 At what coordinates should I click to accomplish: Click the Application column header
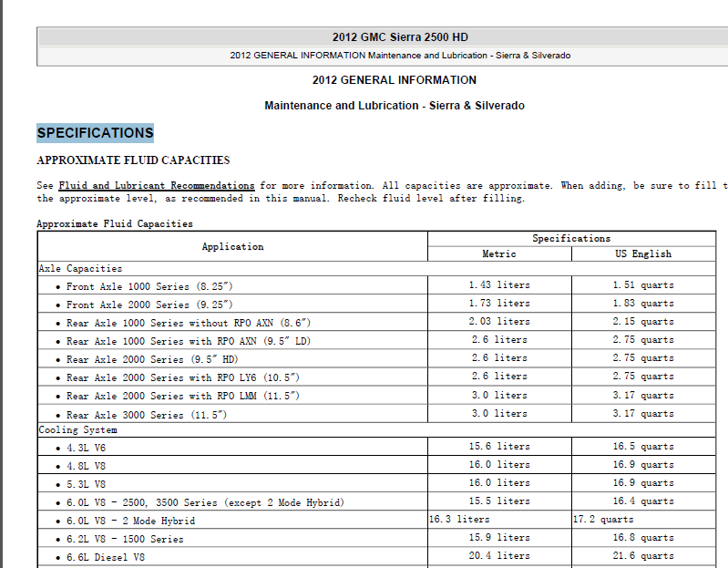[232, 246]
